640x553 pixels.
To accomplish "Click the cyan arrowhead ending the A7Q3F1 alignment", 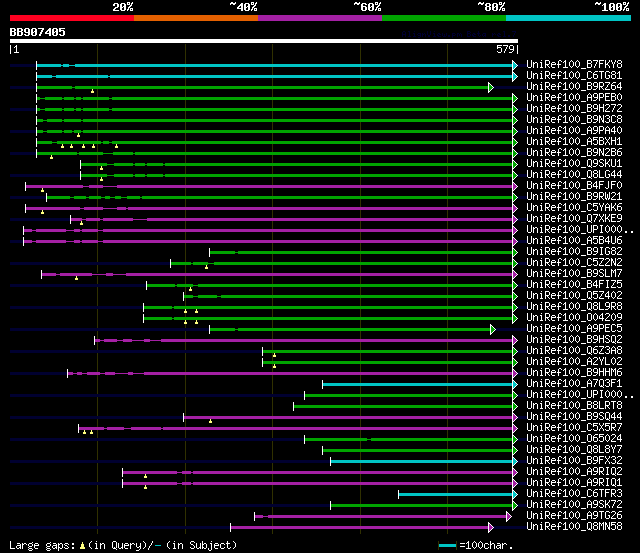I will [x=515, y=384].
